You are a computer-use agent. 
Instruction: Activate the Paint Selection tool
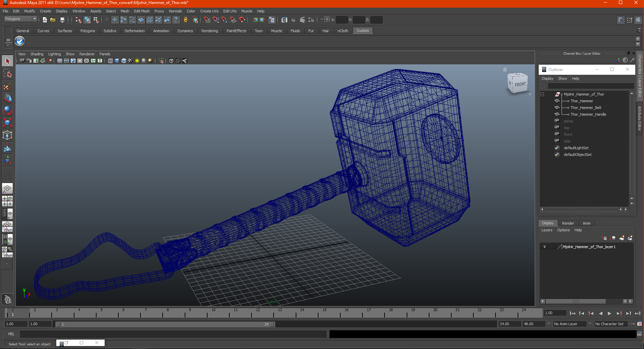7,86
